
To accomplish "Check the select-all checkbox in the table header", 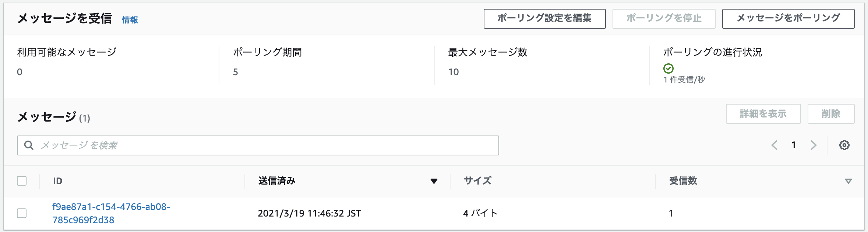I will coord(23,180).
